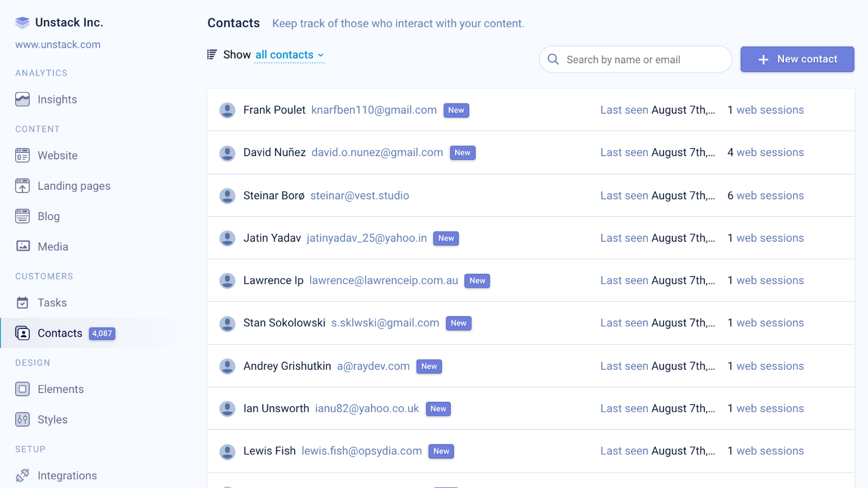
Task: Open Steinar Borø's email link
Action: (x=360, y=196)
